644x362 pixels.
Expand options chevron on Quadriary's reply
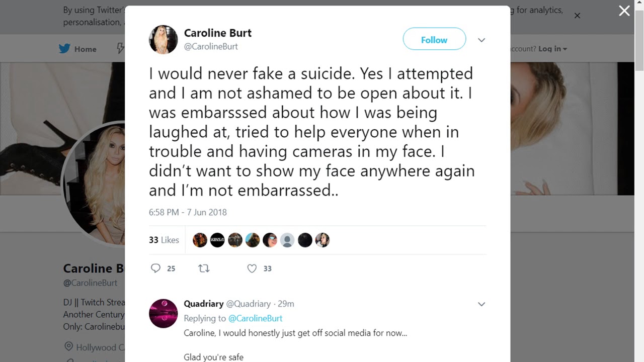tap(481, 304)
